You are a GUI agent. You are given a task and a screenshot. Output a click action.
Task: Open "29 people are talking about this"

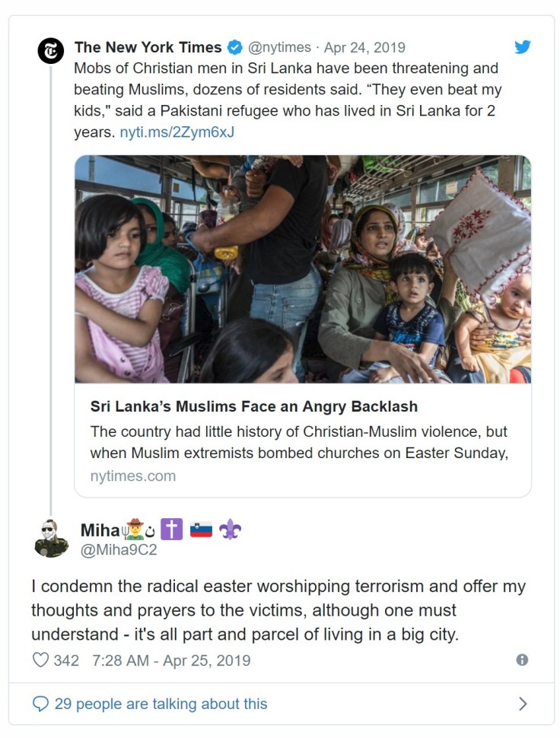161,704
